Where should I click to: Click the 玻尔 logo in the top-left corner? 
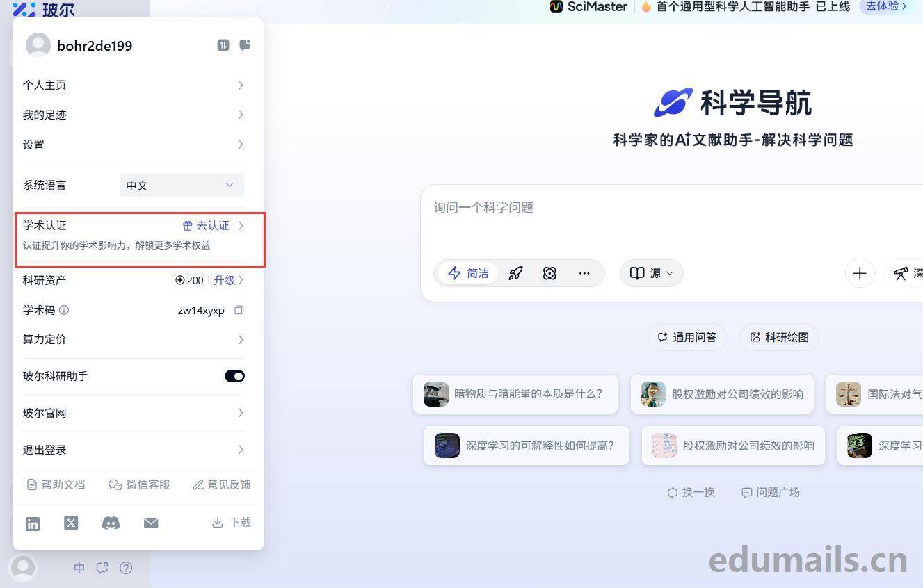43,9
